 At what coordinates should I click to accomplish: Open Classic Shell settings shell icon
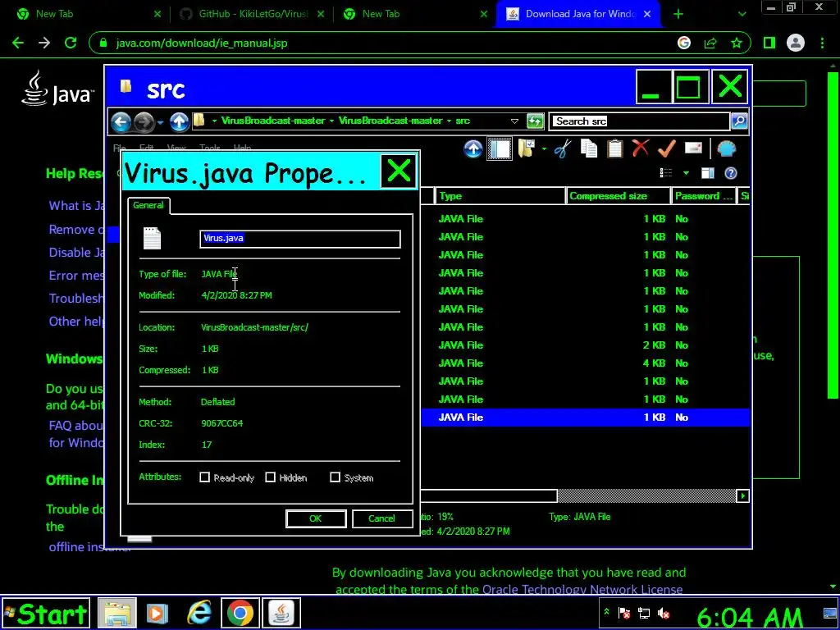pos(727,149)
